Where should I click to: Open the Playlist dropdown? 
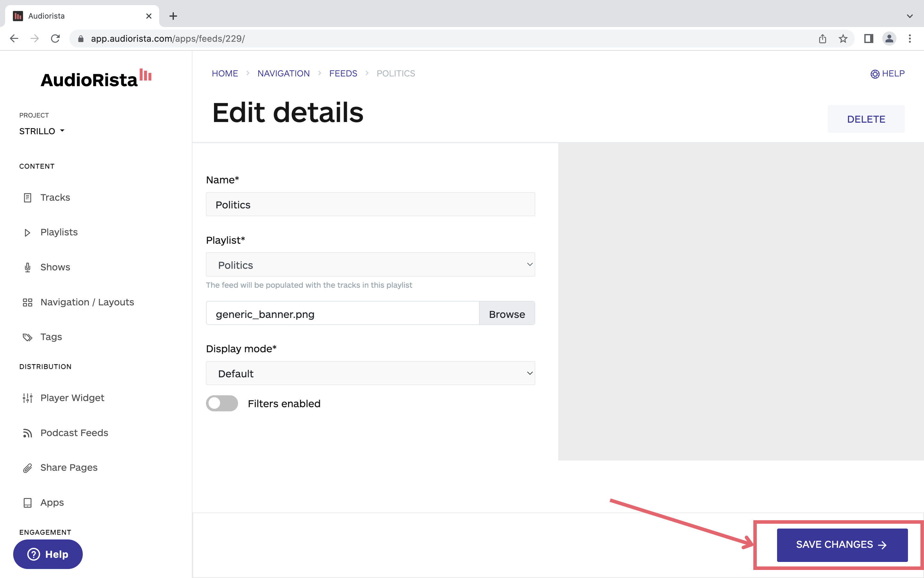tap(370, 265)
